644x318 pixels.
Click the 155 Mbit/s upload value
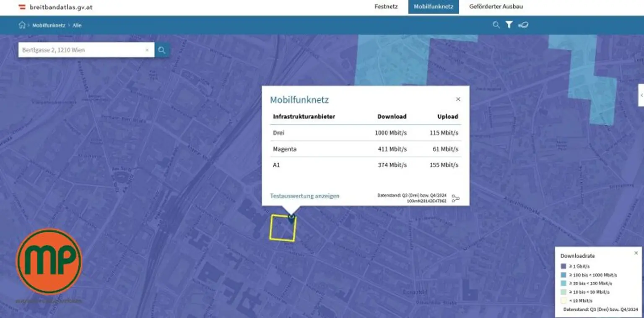click(444, 165)
